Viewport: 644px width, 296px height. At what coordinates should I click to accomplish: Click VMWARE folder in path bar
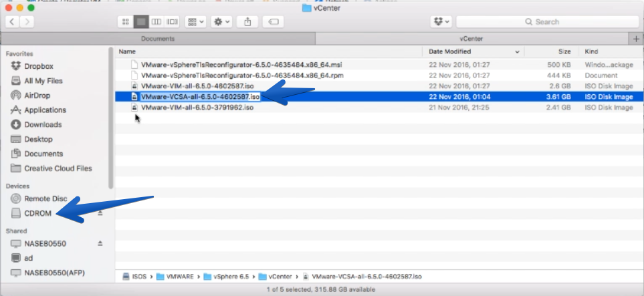175,277
